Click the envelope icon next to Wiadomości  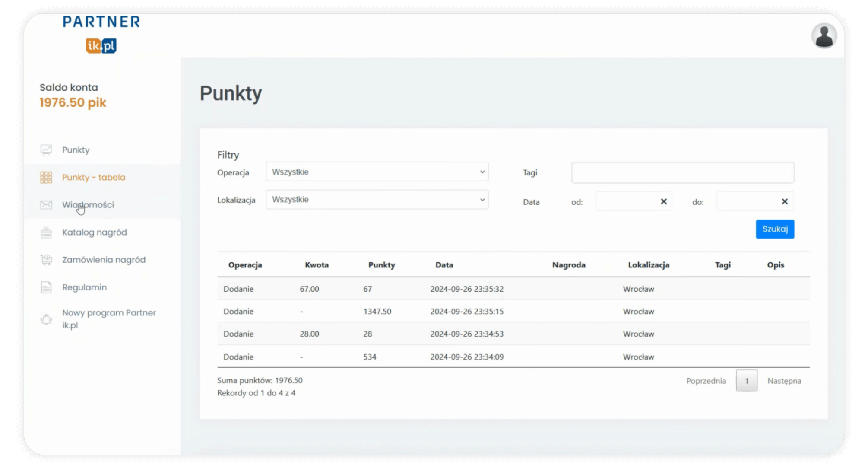click(46, 205)
